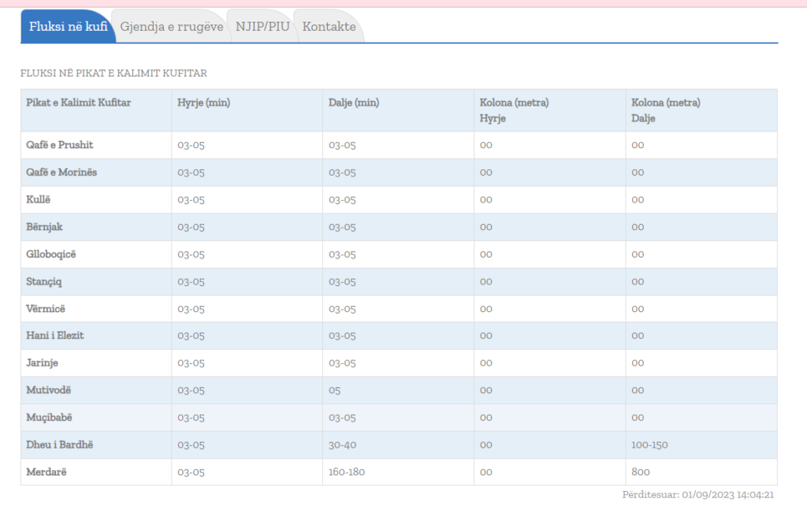Click Muçibabë exit time 03-05
Viewport: 807px width, 532px height.
(x=342, y=417)
